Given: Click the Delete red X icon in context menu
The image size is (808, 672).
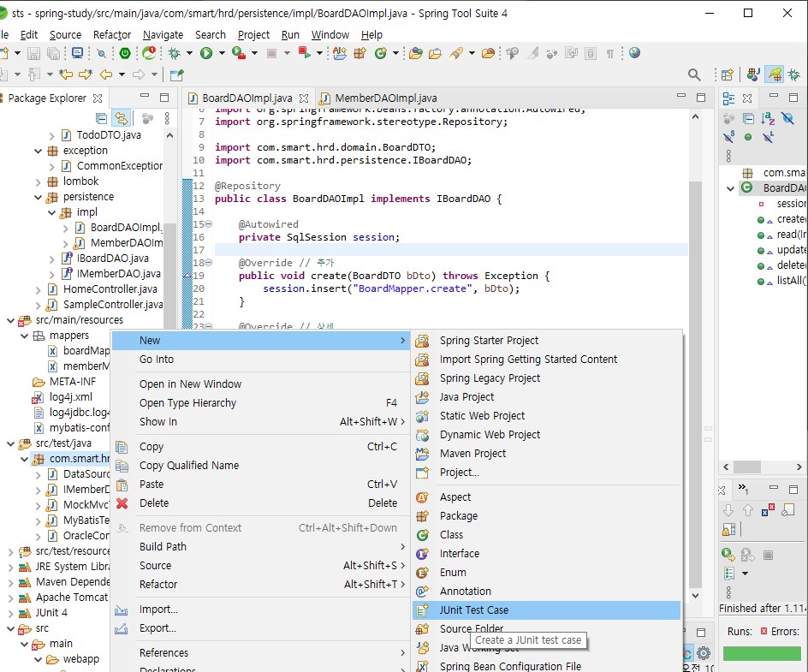Looking at the screenshot, I should pyautogui.click(x=122, y=503).
